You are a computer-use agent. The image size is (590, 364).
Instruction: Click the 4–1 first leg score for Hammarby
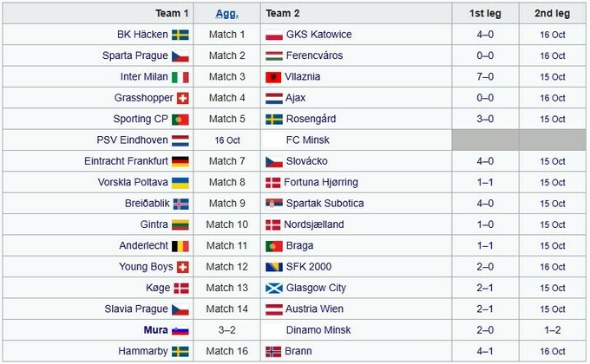point(486,351)
